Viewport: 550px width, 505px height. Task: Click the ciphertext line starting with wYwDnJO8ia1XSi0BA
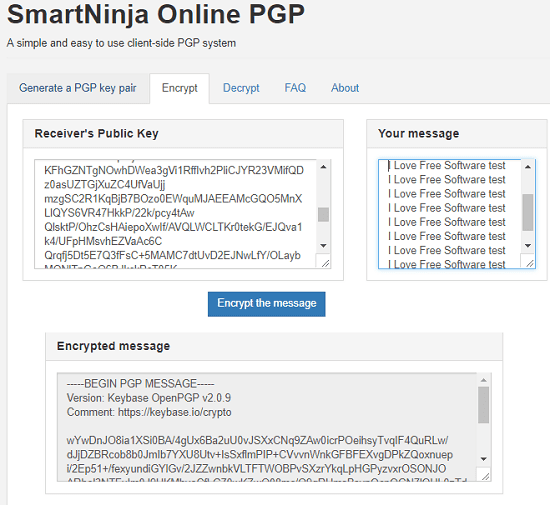tap(257, 440)
